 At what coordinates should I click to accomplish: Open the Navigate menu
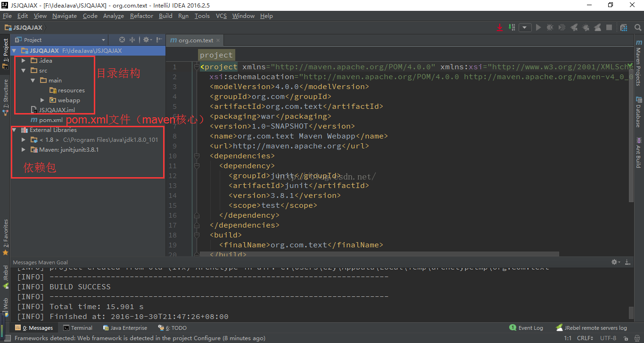coord(65,16)
